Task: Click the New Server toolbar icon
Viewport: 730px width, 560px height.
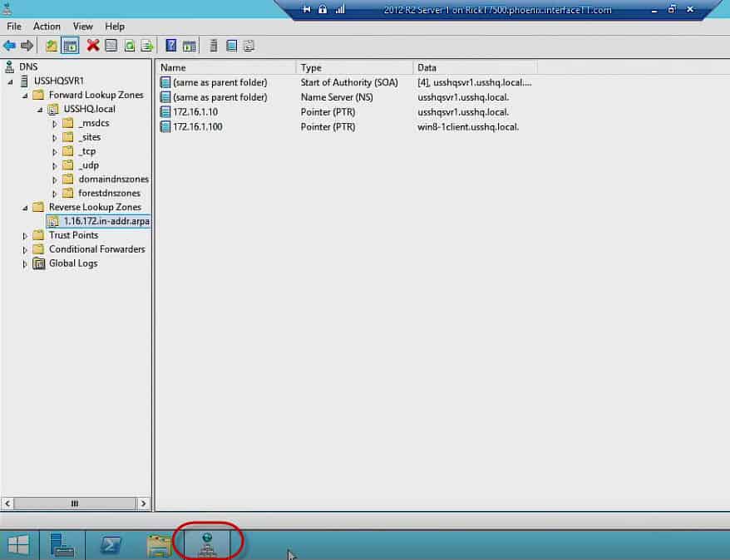Action: tap(213, 46)
